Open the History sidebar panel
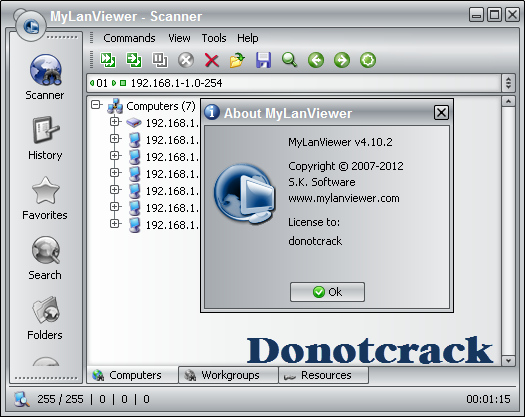Image resolution: width=525 pixels, height=417 pixels. (x=45, y=138)
